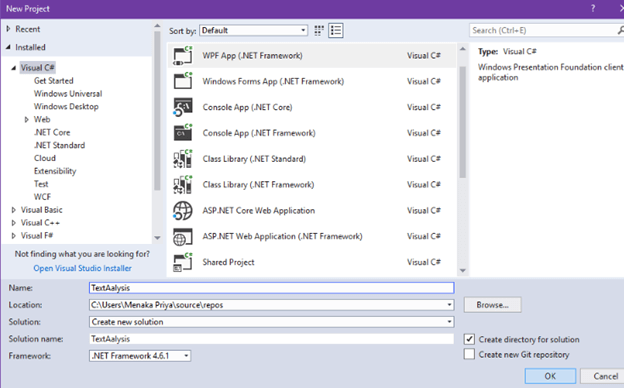
Task: Select the ASP.NET Core Web Application globe icon
Action: point(183,211)
